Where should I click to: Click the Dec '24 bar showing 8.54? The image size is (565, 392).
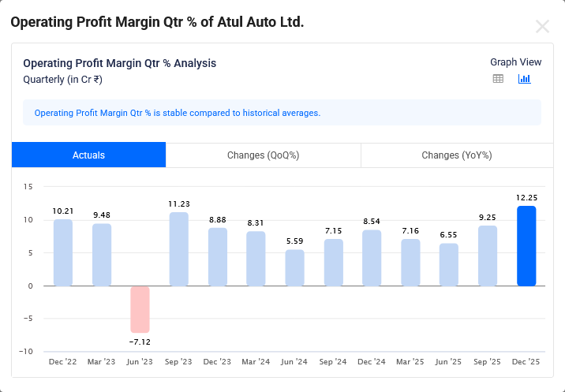372,258
